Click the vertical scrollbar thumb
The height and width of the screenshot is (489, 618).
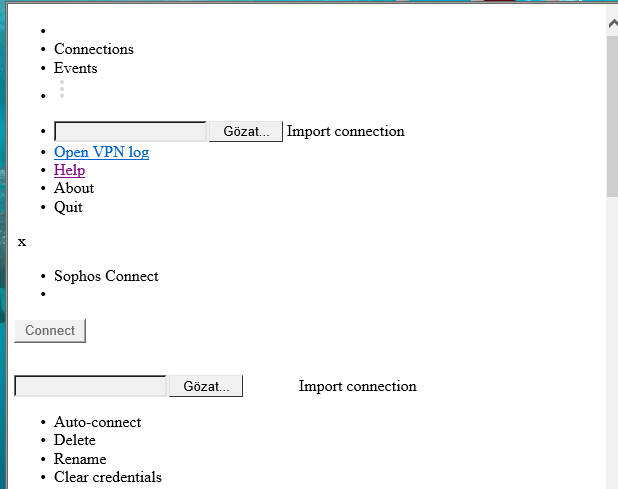tap(612, 116)
